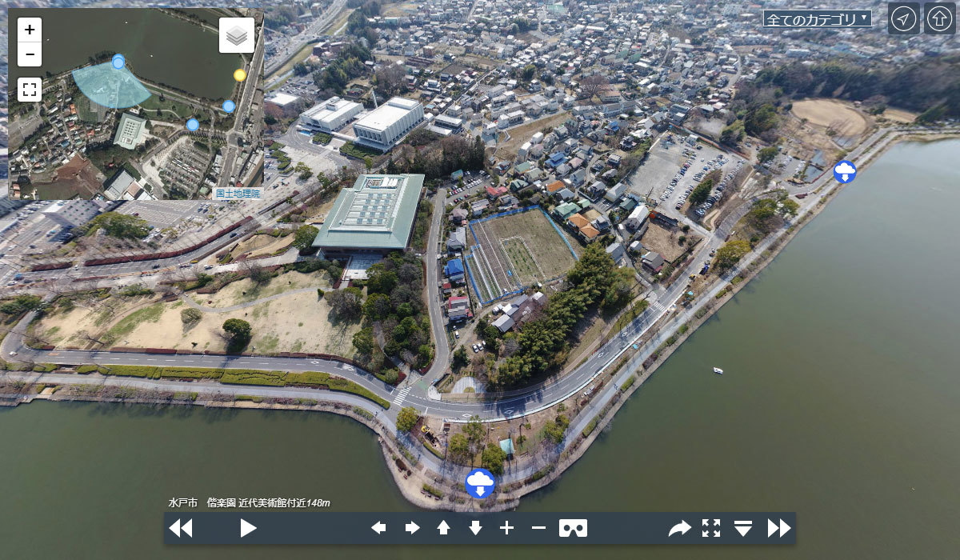Tilt the view up
This screenshot has width=960, height=560.
click(x=443, y=528)
